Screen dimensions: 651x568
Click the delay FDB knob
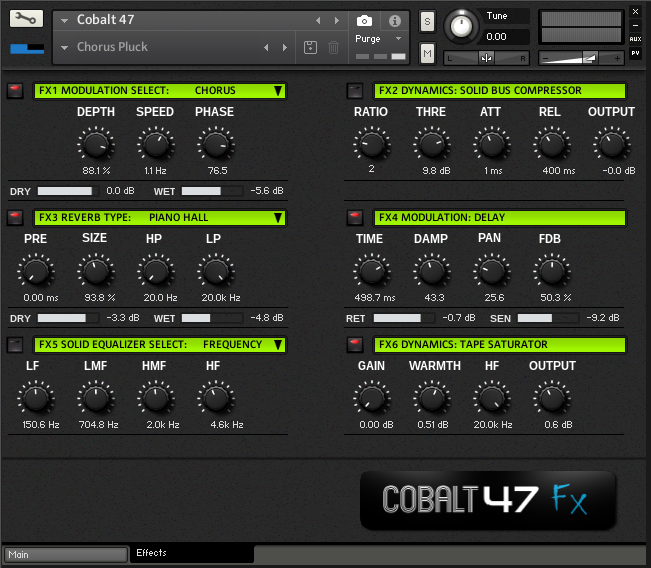pos(552,271)
